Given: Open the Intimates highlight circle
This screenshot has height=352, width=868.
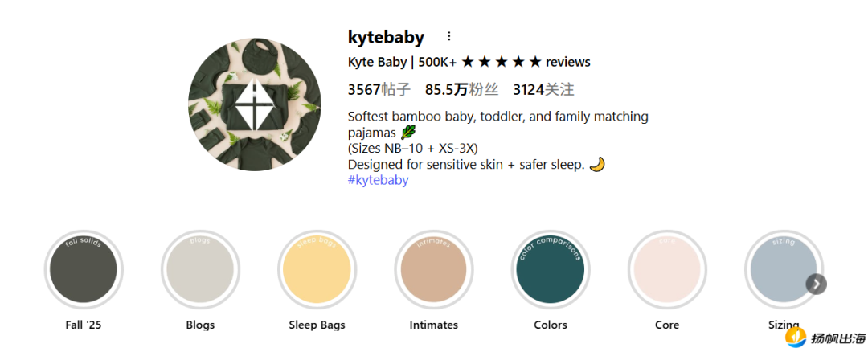Looking at the screenshot, I should 433,270.
